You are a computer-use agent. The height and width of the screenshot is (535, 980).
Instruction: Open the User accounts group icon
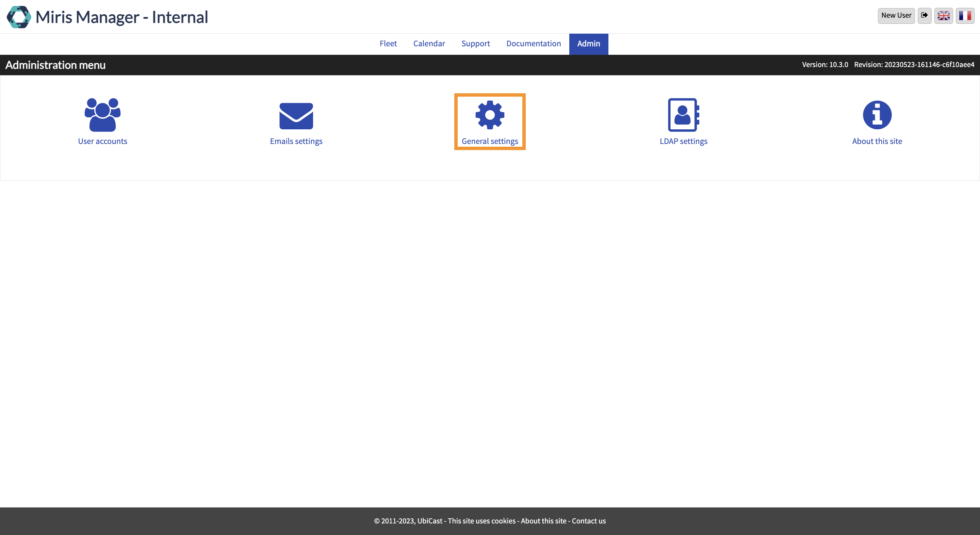pyautogui.click(x=102, y=115)
